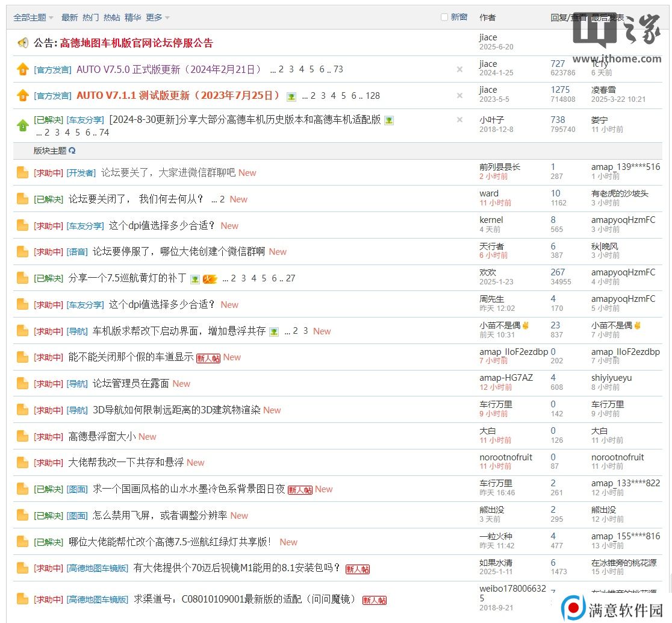Click the [图面] tag on 怎么禁用飞屏 row
This screenshot has width=672, height=623.
77,516
